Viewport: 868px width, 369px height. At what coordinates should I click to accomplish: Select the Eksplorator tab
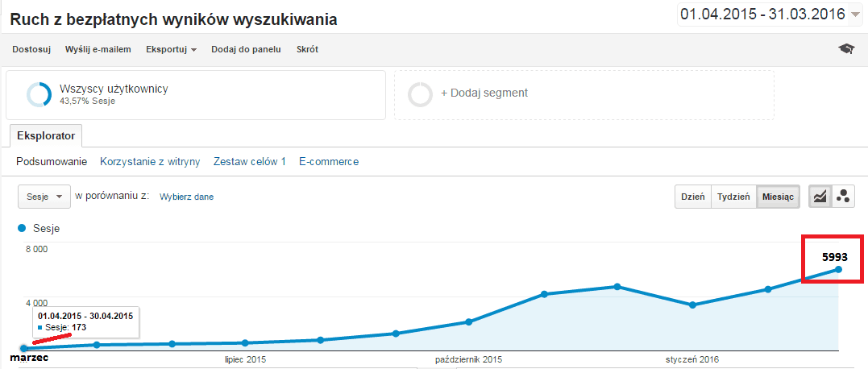tap(46, 135)
